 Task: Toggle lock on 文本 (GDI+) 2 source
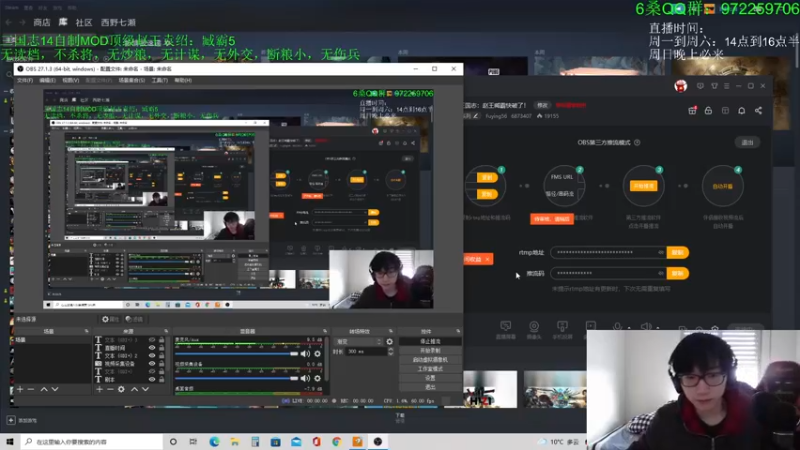point(162,356)
